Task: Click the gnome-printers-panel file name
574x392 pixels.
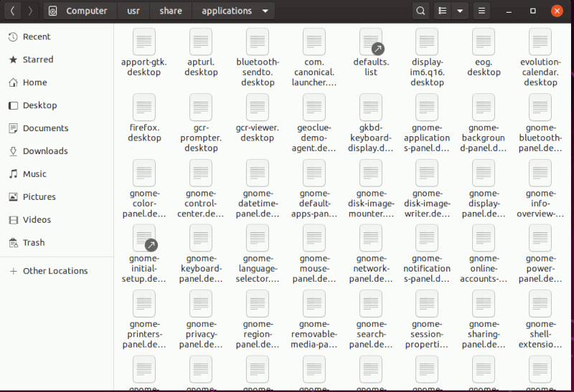Action: click(144, 334)
